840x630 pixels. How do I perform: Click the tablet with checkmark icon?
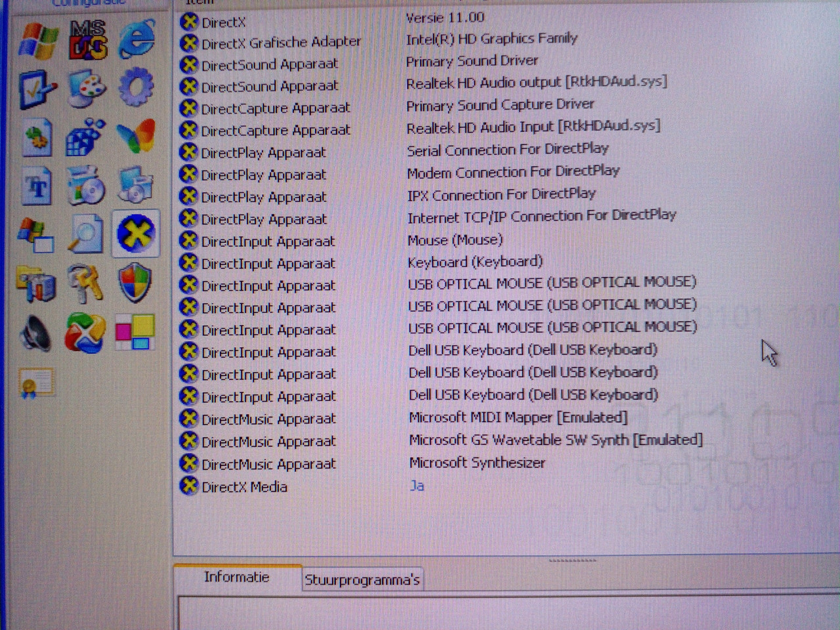click(x=38, y=90)
